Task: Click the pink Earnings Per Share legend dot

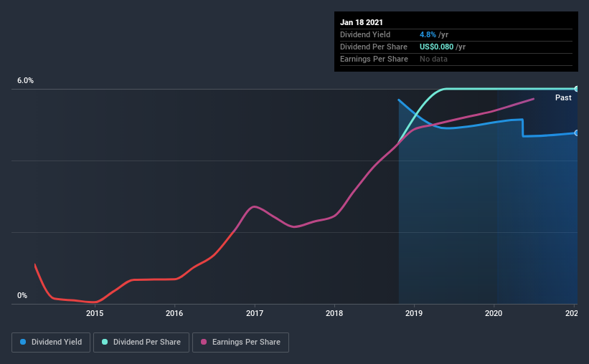Action: 204,342
